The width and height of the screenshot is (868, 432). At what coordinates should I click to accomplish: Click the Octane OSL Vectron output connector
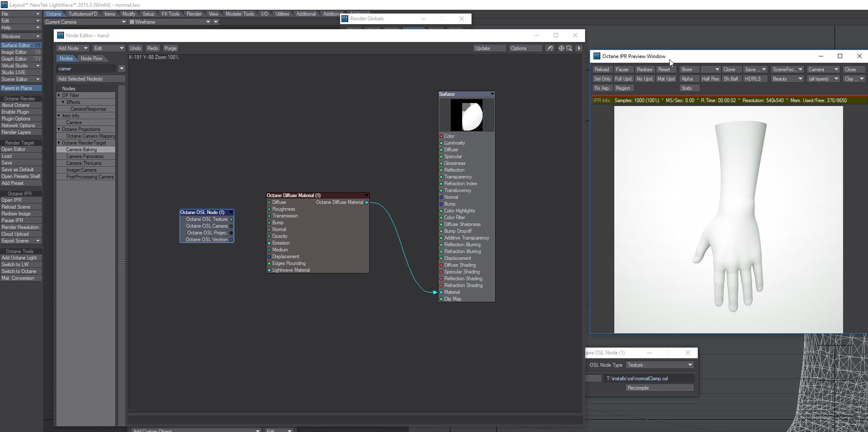coord(231,240)
